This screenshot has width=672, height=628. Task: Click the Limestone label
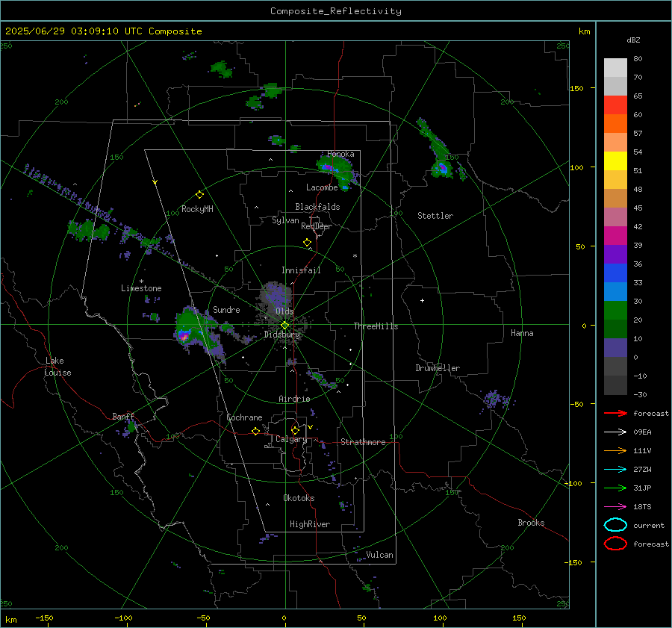141,288
